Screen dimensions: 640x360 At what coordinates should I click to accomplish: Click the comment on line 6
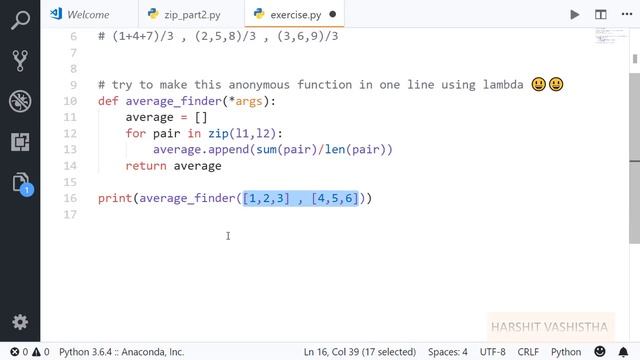[218, 36]
